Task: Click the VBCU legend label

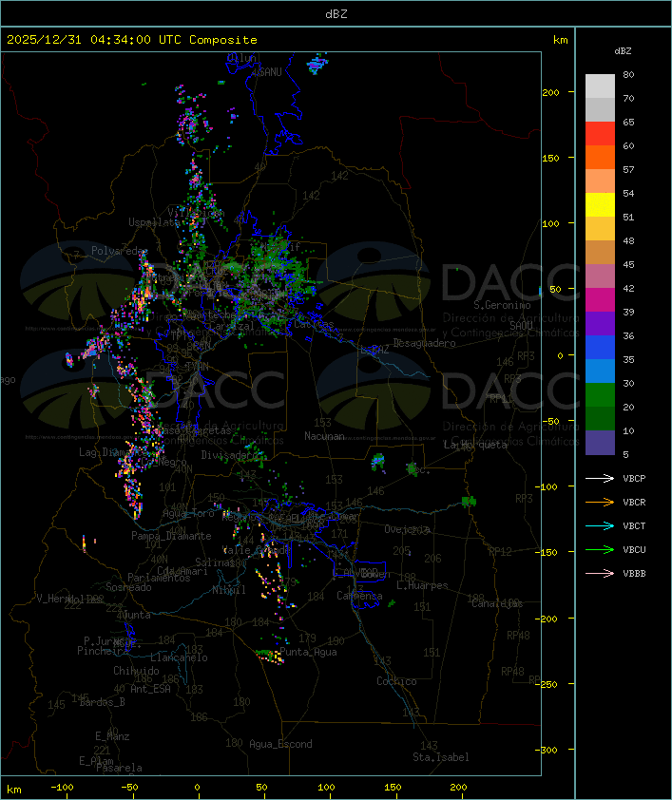Action: coord(634,549)
